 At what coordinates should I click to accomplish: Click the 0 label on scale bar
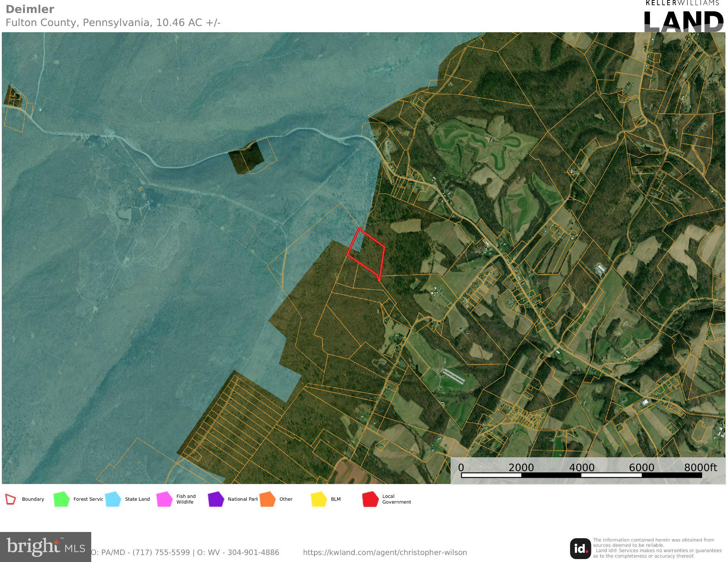click(x=461, y=468)
